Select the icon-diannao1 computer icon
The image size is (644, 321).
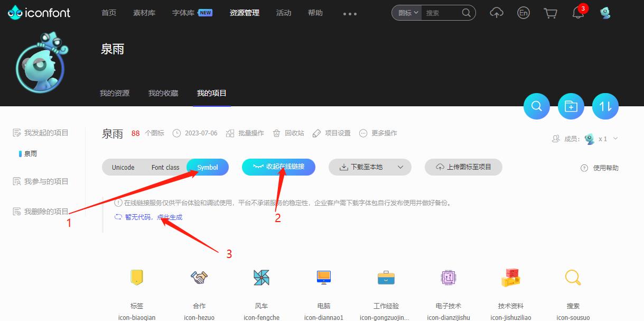point(323,277)
